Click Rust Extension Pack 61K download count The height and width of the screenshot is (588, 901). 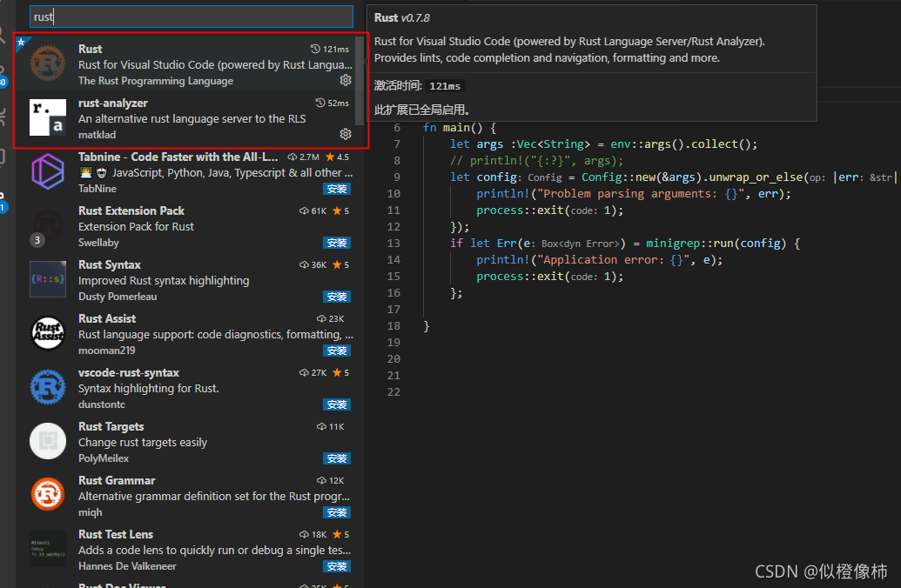point(313,210)
